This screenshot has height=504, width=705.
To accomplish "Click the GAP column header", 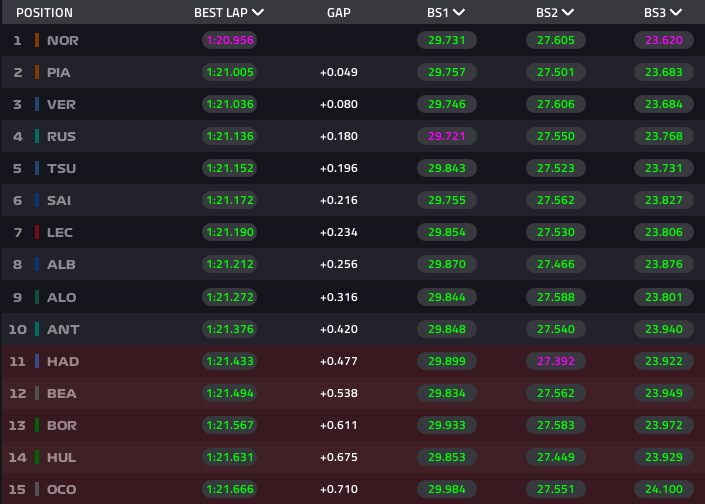I will pyautogui.click(x=338, y=13).
